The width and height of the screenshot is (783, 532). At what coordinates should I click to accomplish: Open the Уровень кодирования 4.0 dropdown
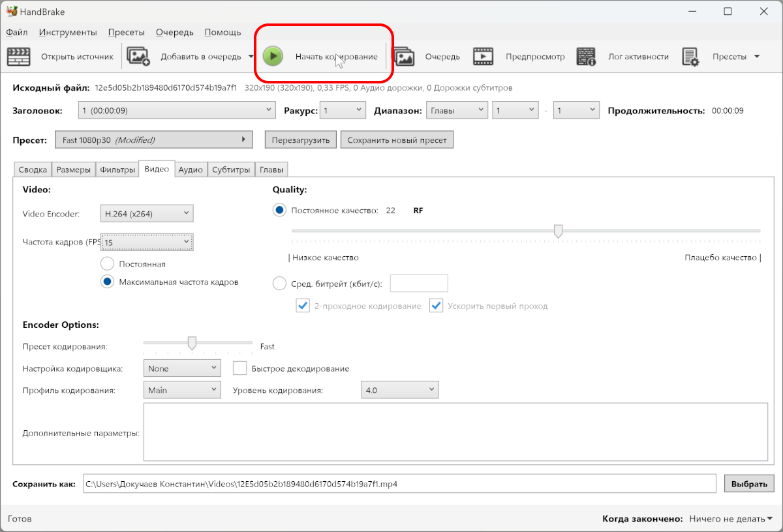tap(399, 391)
